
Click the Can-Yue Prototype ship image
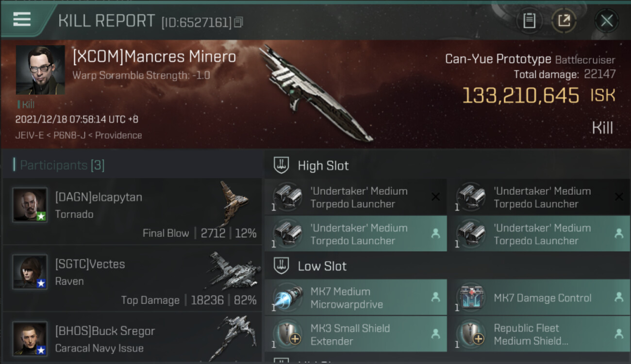pos(315,92)
